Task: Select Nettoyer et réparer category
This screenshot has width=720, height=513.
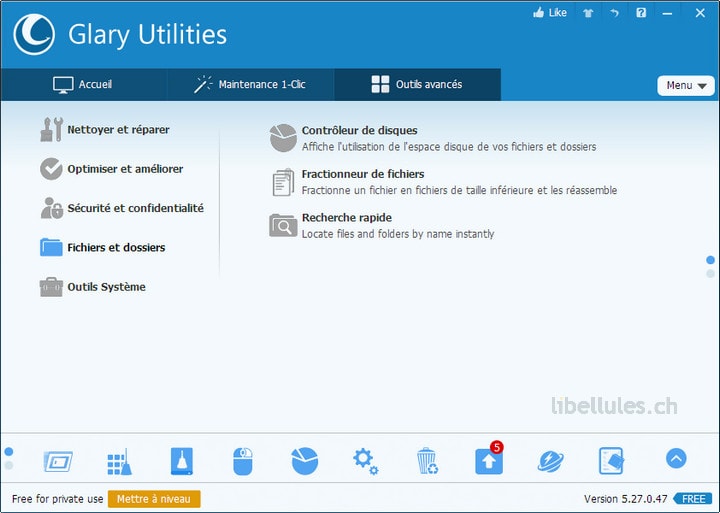Action: (104, 130)
